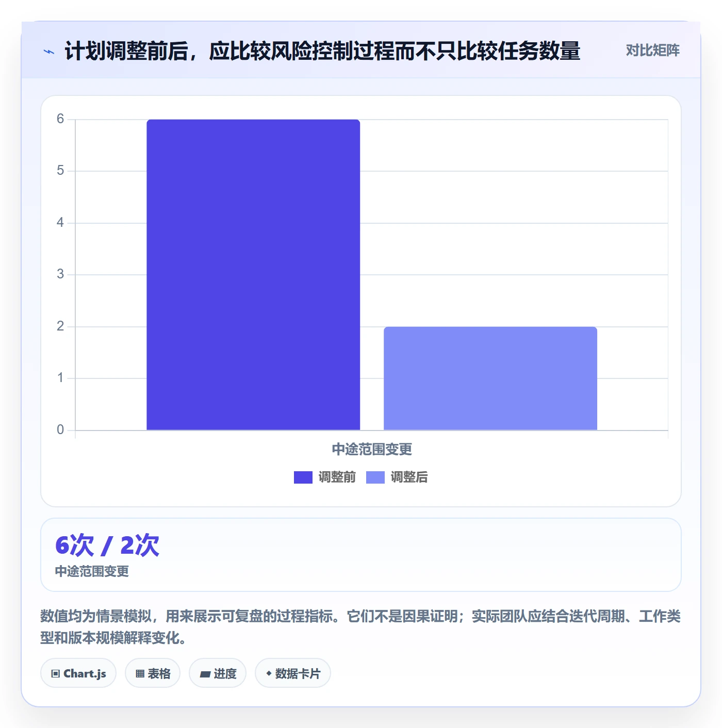Toggle the 调整后 legend series
The width and height of the screenshot is (722, 728).
397,477
